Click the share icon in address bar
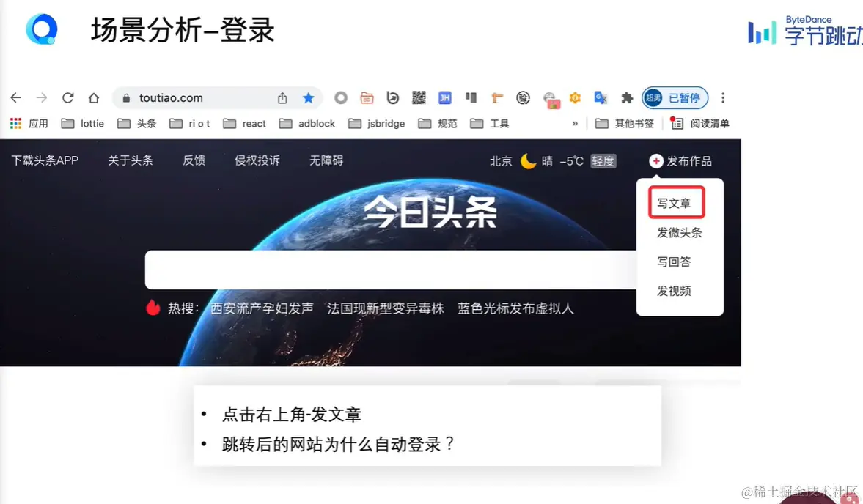 click(282, 98)
